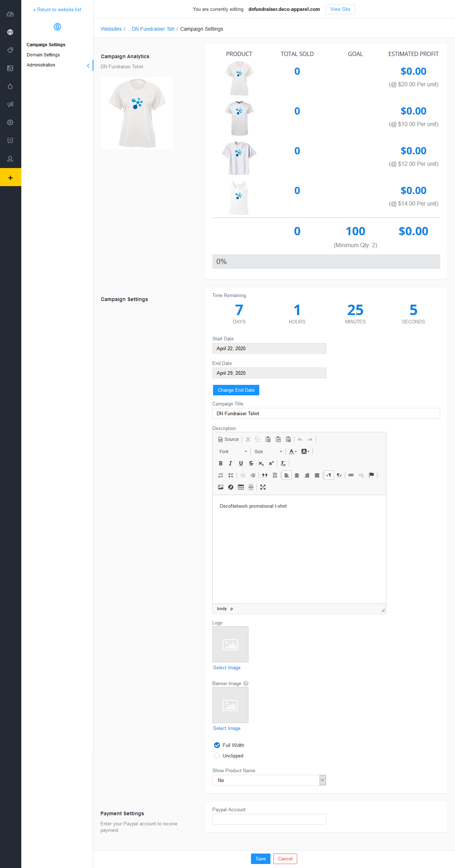Click the insert Link icon
Screen dimensions: 455x868
(351, 475)
